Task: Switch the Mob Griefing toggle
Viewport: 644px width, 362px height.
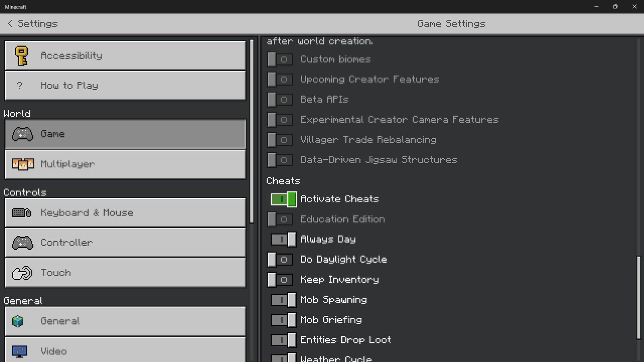Action: (x=283, y=320)
